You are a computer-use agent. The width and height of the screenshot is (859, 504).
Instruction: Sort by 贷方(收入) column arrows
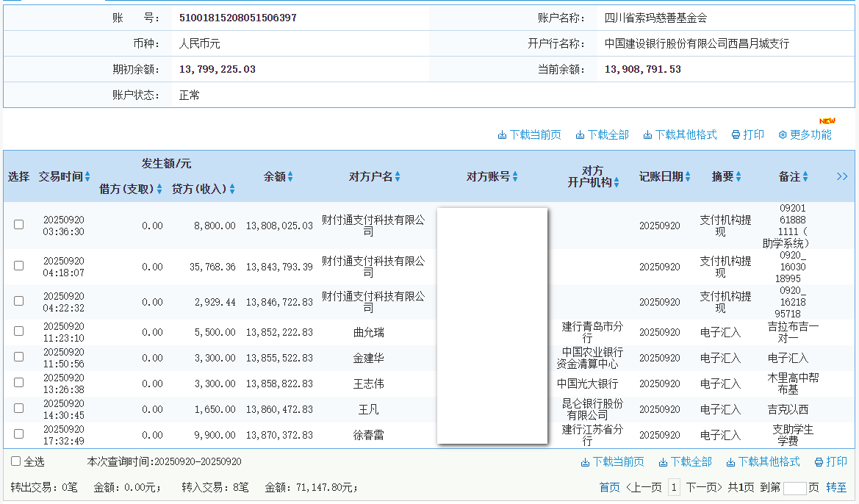click(x=232, y=190)
